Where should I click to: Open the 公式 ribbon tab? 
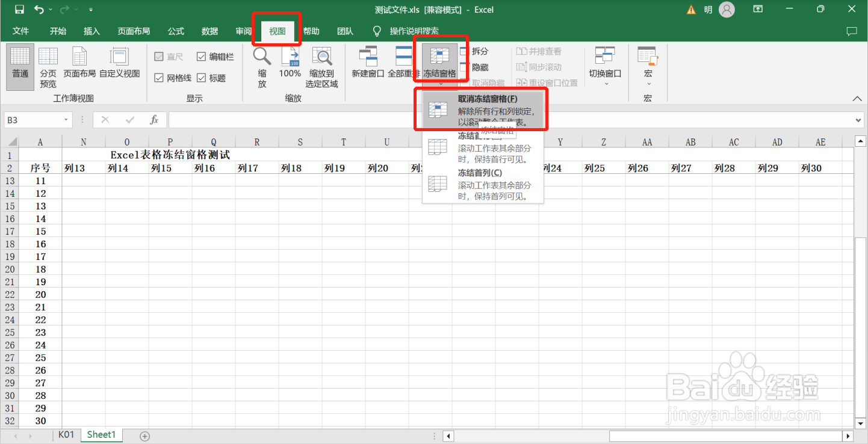(176, 31)
